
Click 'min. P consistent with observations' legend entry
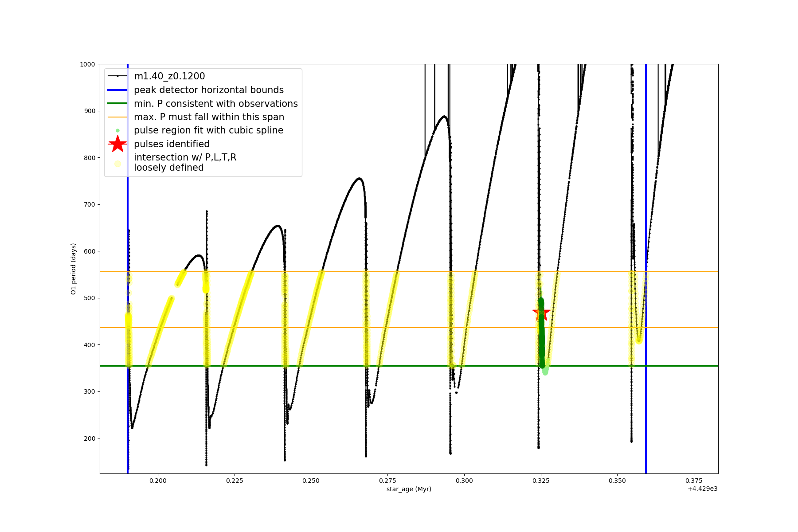[x=215, y=104]
